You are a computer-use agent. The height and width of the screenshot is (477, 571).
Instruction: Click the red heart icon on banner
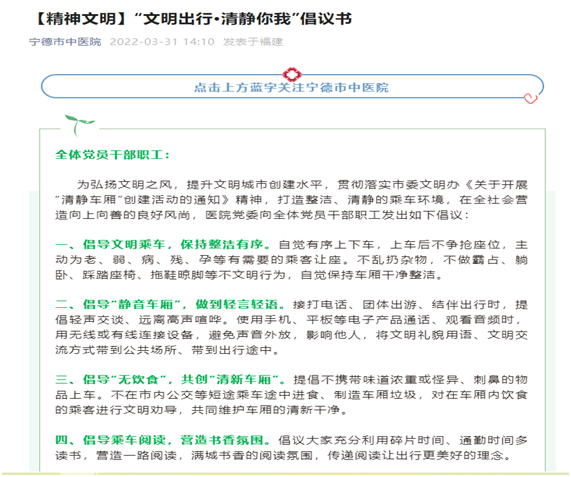(531, 98)
